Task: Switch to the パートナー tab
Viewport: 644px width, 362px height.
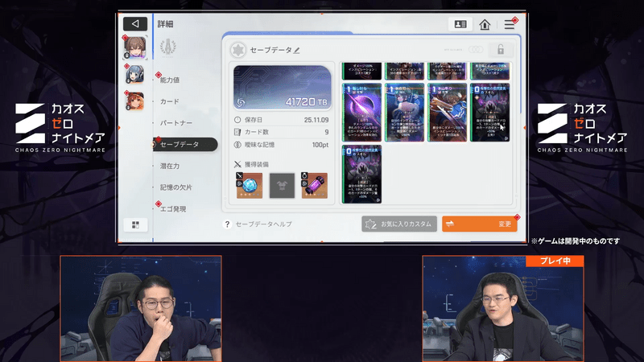Action: pos(175,123)
